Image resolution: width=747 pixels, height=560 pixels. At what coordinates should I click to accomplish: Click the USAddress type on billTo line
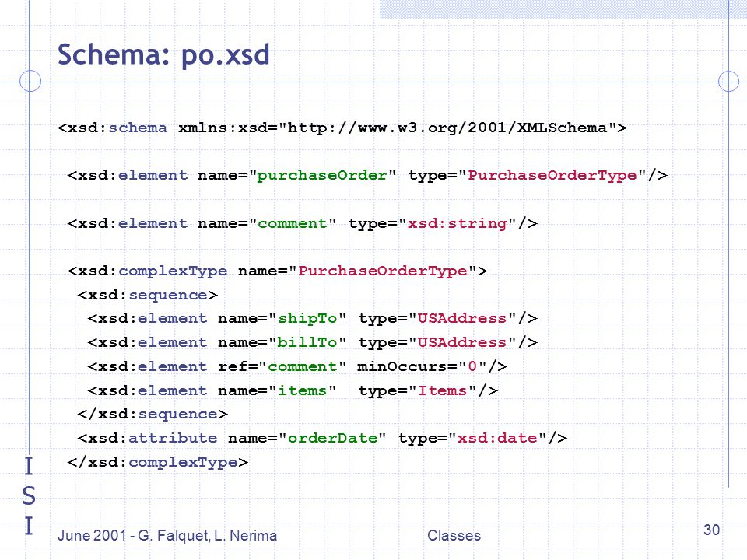click(461, 342)
